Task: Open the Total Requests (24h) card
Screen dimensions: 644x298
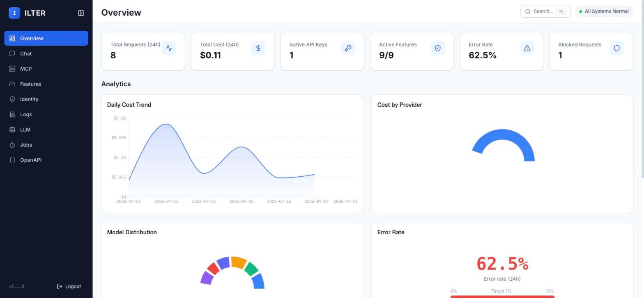Action: [x=143, y=51]
